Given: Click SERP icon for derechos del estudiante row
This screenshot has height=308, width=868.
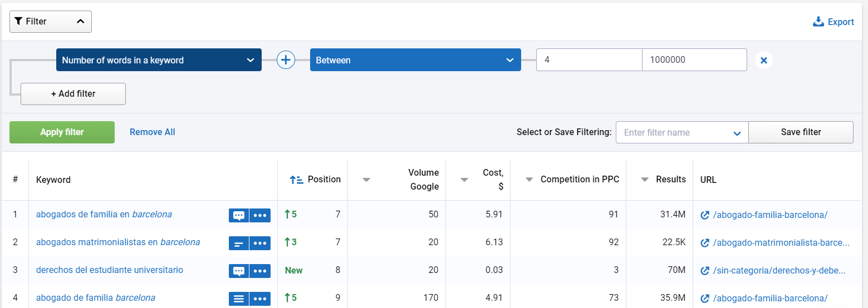Looking at the screenshot, I should [x=238, y=271].
